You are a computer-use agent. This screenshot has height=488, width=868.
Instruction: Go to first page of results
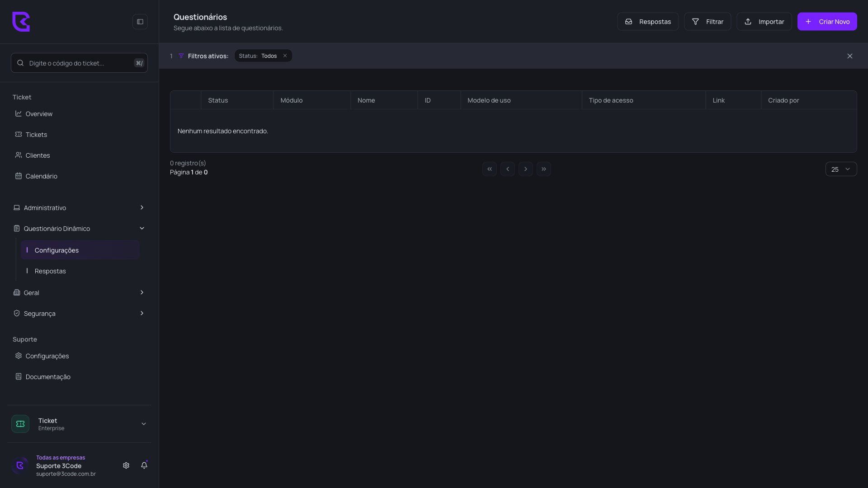point(490,169)
